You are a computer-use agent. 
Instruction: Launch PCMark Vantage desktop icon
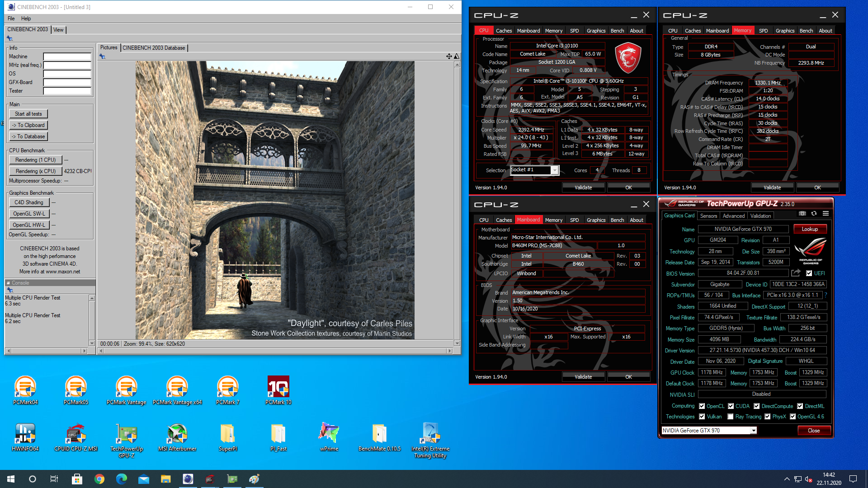[127, 390]
